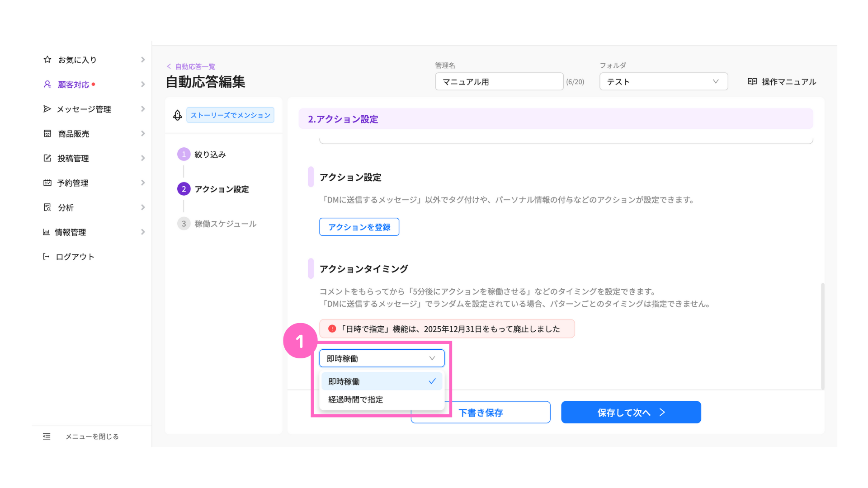The image size is (868, 488).
Task: Go to step 3 稼働スケジュール
Action: click(225, 224)
